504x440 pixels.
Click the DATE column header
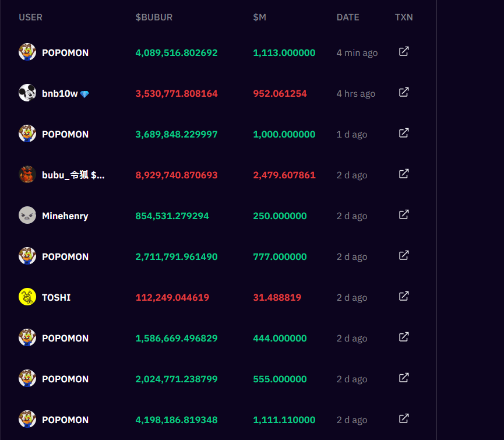click(x=348, y=17)
